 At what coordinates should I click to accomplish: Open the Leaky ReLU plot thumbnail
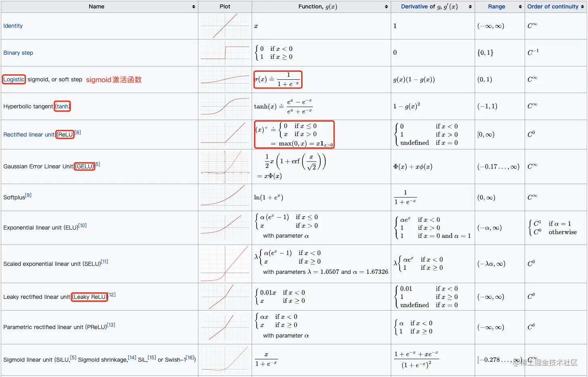click(x=225, y=296)
